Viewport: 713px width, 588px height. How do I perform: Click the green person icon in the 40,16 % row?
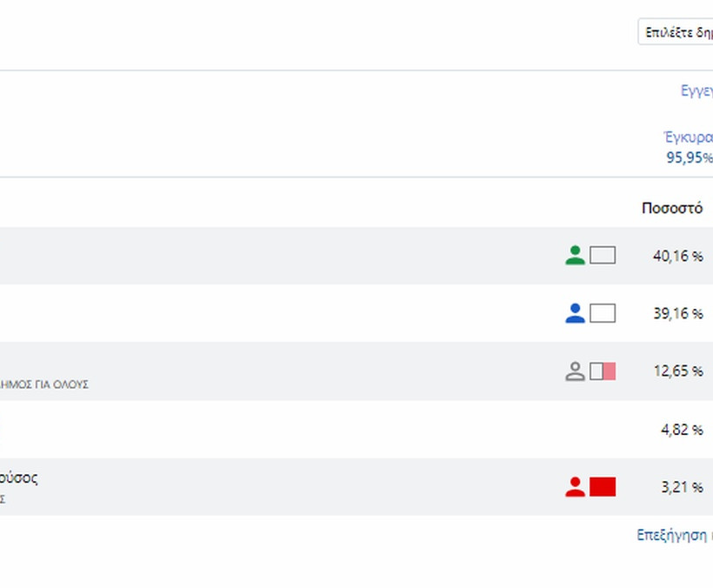click(575, 256)
